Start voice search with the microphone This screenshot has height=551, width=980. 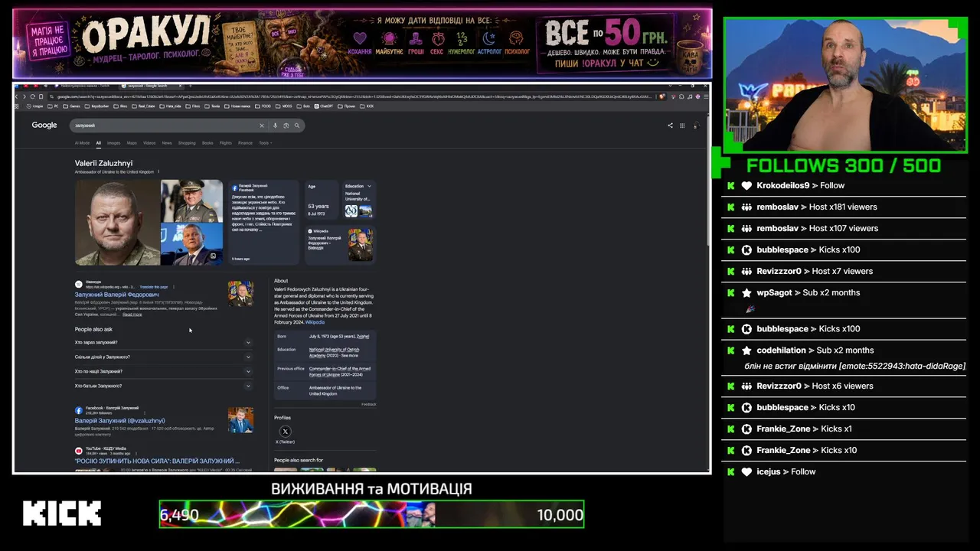click(275, 126)
